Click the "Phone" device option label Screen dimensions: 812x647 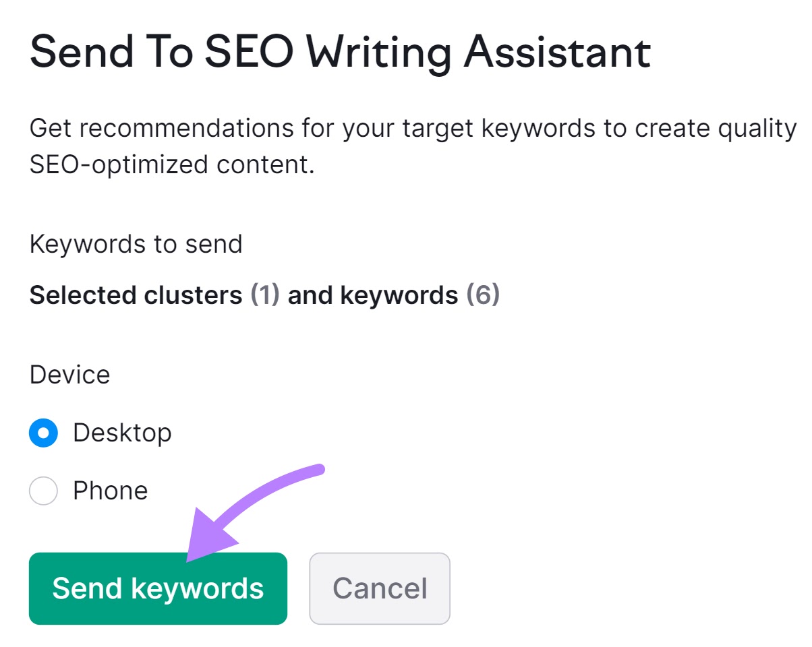(110, 491)
